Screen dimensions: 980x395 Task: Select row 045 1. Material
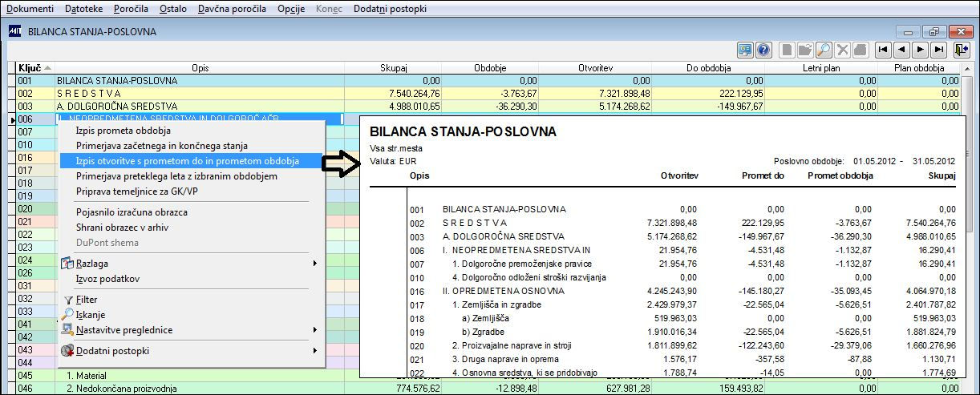pyautogui.click(x=488, y=376)
